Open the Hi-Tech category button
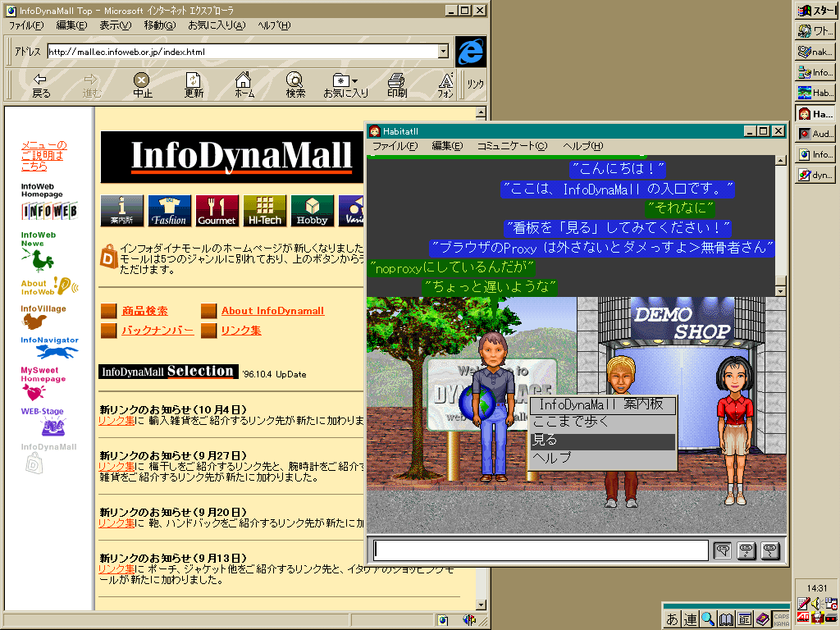Viewport: 840px width, 630px height. (265, 211)
